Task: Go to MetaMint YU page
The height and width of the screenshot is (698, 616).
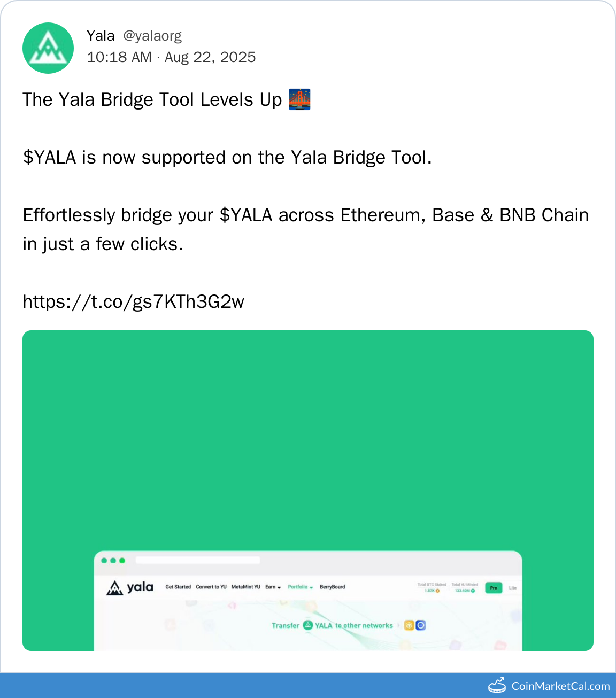Action: click(246, 587)
